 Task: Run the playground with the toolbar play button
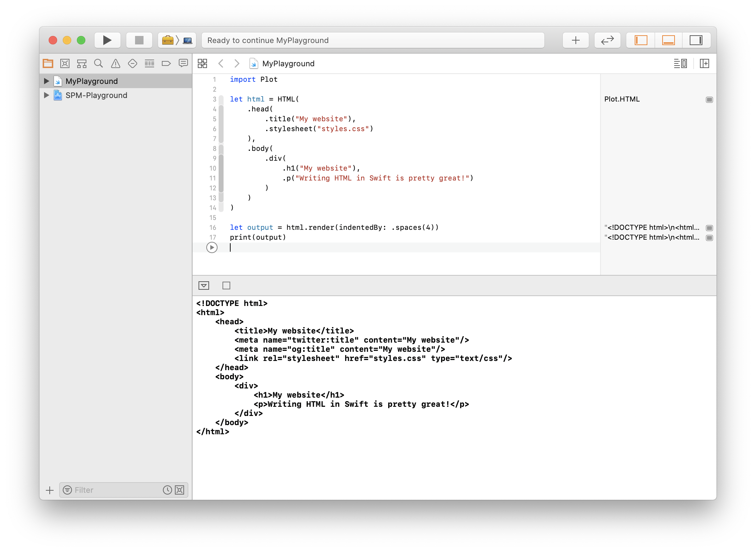[x=108, y=40]
